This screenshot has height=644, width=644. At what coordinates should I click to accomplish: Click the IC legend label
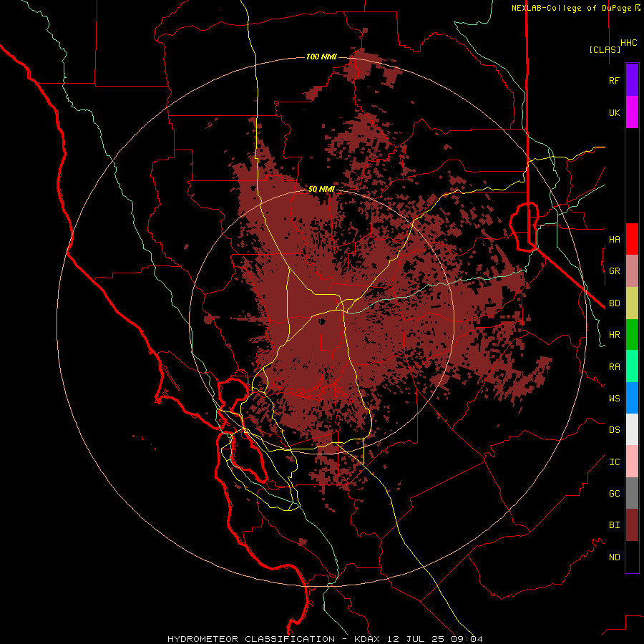[x=614, y=462]
